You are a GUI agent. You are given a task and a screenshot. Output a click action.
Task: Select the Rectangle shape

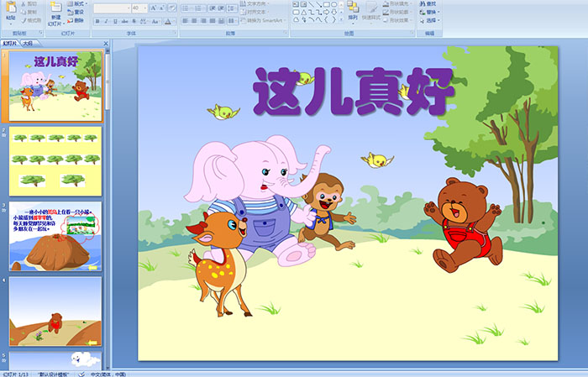point(326,4)
